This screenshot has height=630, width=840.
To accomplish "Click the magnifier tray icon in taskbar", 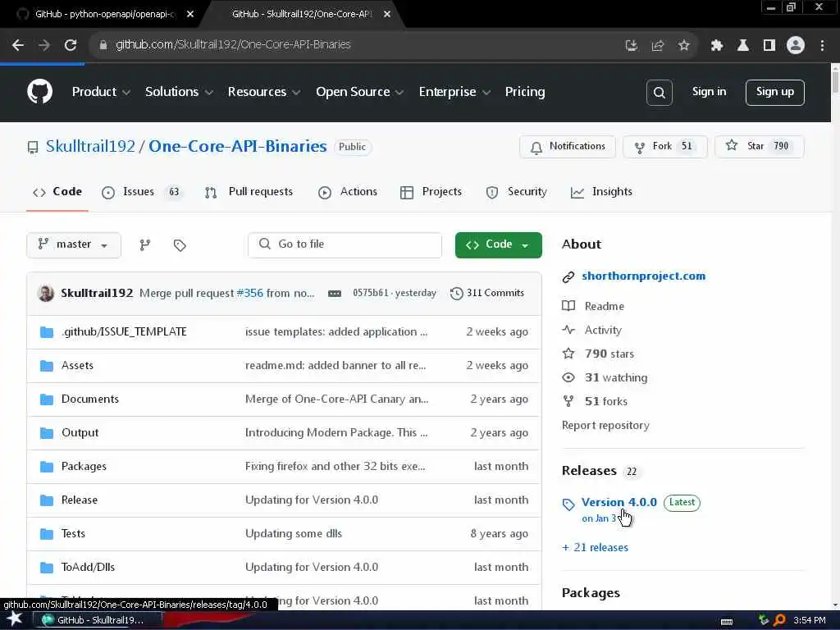I will point(779,620).
